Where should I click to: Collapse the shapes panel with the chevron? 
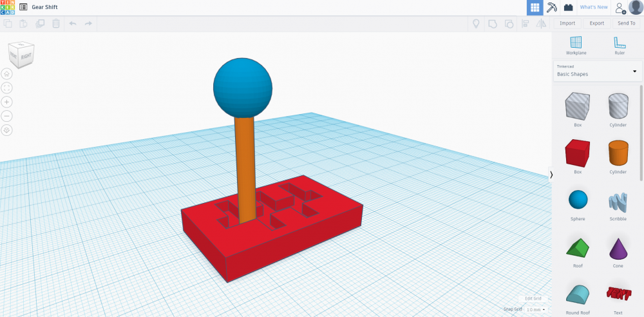coord(551,175)
